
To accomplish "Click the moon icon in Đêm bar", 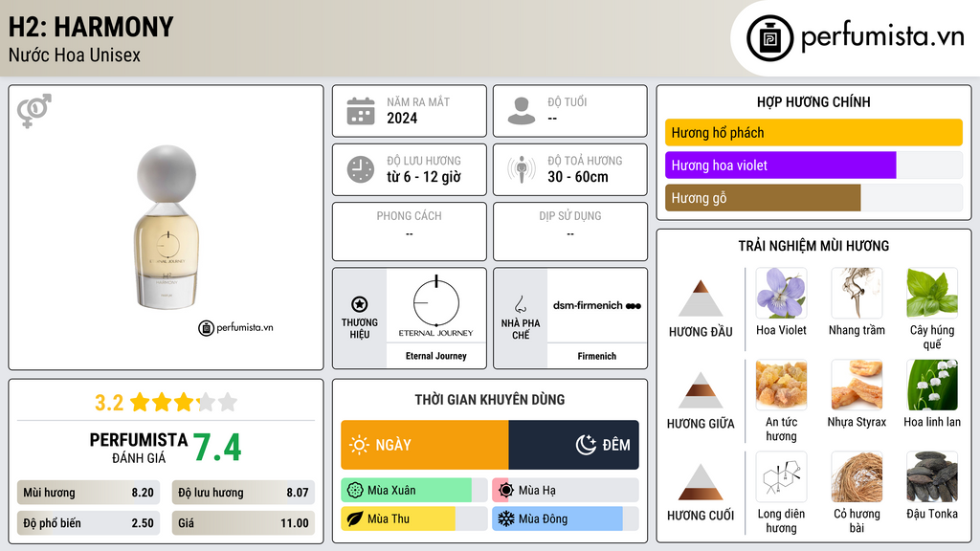I will 586,445.
